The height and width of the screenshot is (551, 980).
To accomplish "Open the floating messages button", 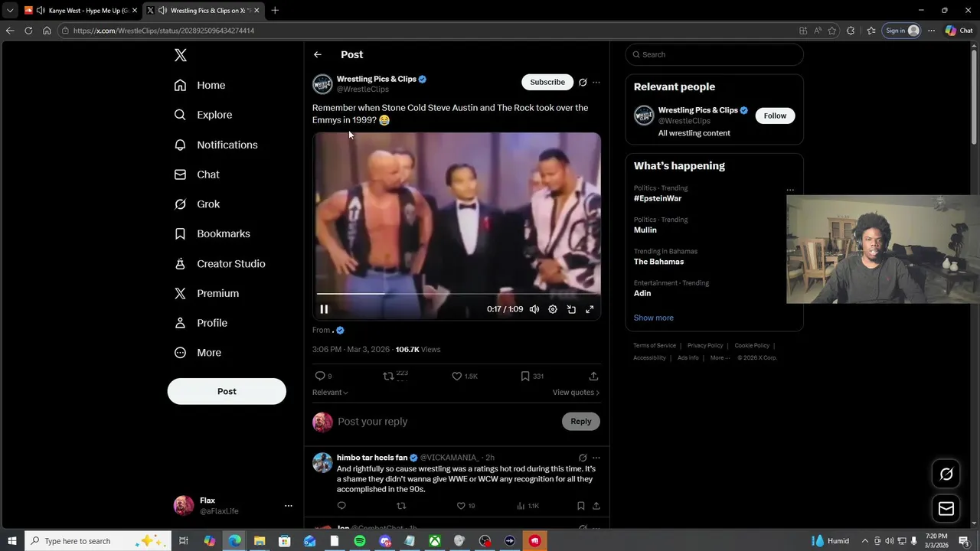I will [x=946, y=509].
